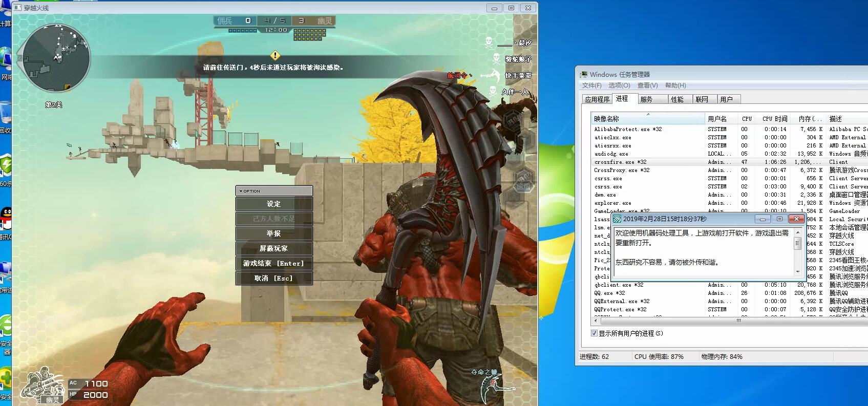Select the qbclient.exe *32 process row
This screenshot has width=868, height=406.
click(x=730, y=285)
